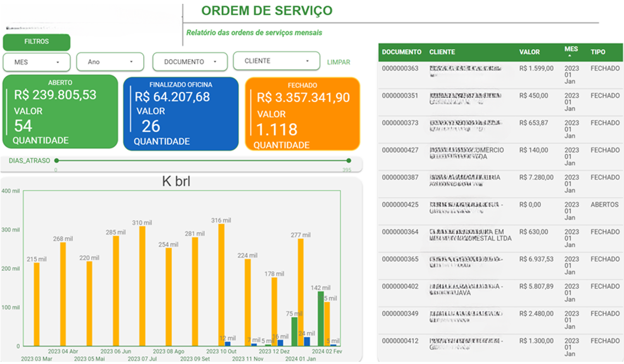Image resolution: width=624 pixels, height=364 pixels.
Task: Select document 0000000349 in table
Action: pos(400,314)
